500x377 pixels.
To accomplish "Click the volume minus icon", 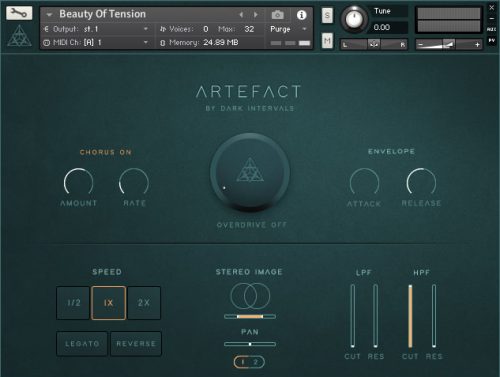I will pyautogui.click(x=421, y=44).
